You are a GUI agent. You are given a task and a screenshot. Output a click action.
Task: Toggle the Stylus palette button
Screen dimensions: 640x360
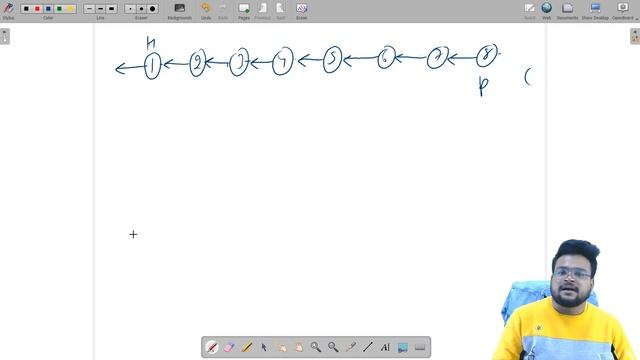coord(8,10)
